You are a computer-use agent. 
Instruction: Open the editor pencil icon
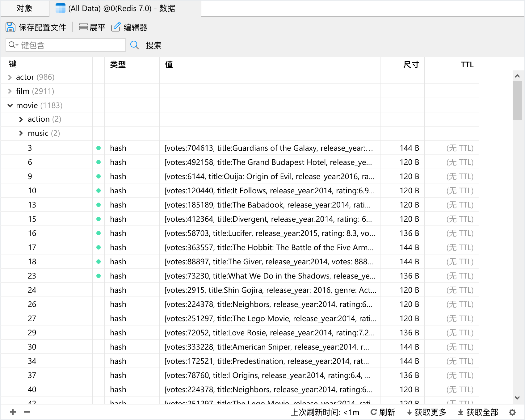pyautogui.click(x=115, y=27)
